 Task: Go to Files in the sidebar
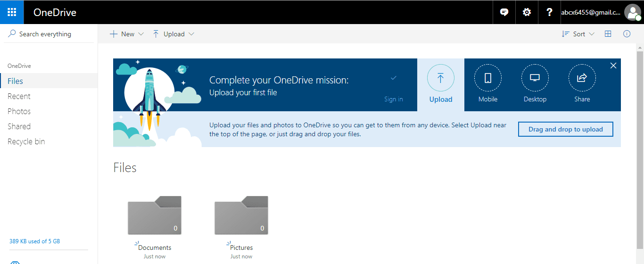pyautogui.click(x=49, y=81)
